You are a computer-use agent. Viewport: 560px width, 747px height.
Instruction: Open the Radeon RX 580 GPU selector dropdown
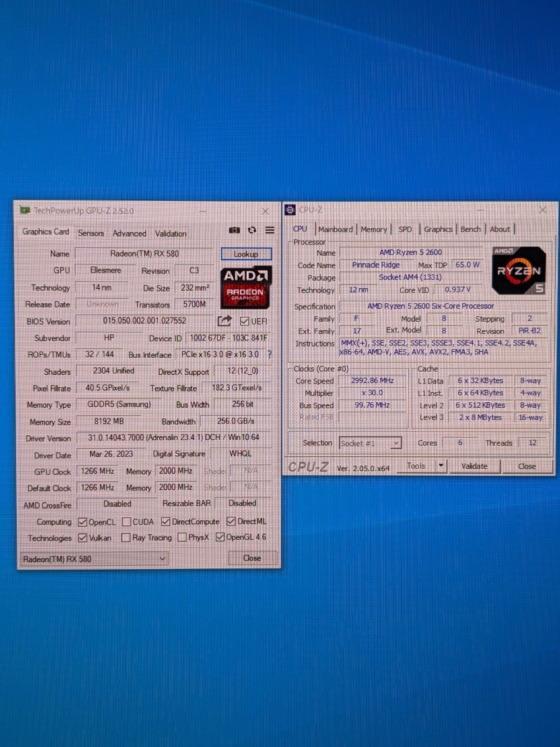(x=94, y=558)
